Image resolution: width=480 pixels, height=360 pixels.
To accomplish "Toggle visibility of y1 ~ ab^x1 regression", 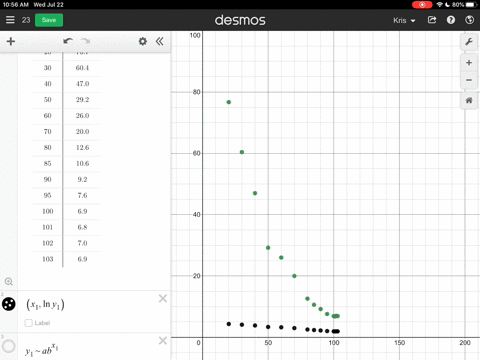I will (x=9, y=346).
